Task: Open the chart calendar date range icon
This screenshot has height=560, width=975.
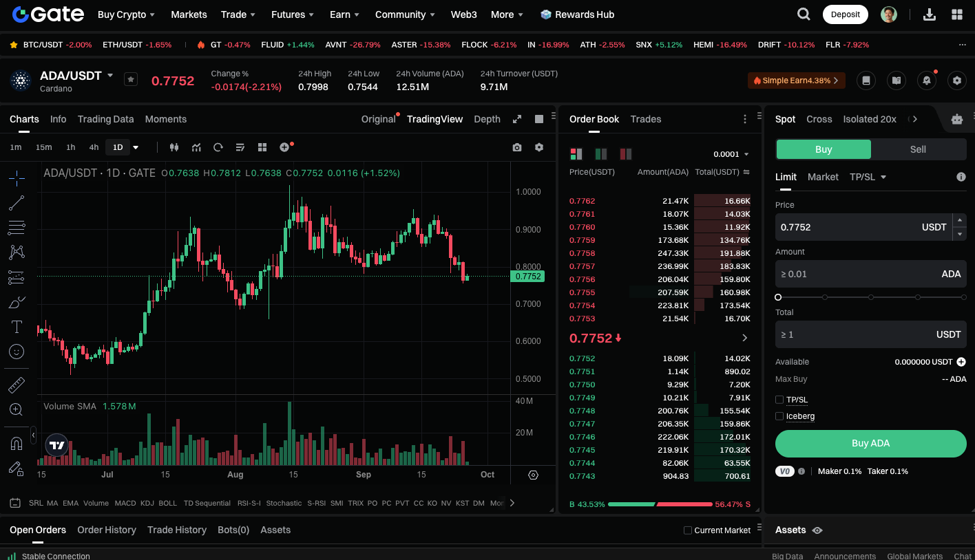Action: (15, 503)
